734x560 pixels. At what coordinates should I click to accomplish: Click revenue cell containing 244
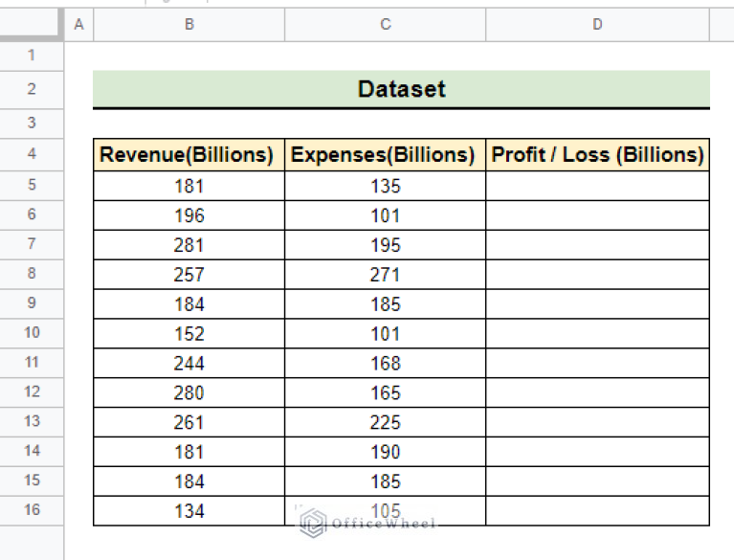[189, 364]
